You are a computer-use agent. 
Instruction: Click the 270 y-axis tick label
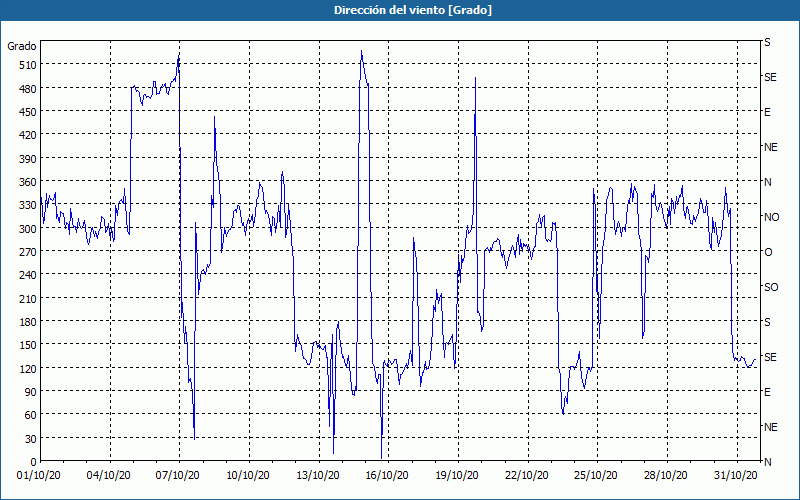click(x=27, y=252)
